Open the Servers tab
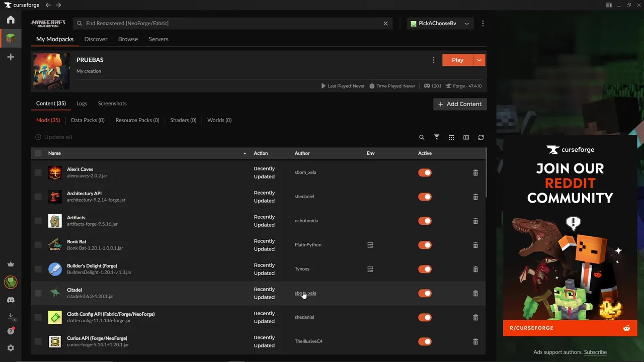 click(x=158, y=39)
